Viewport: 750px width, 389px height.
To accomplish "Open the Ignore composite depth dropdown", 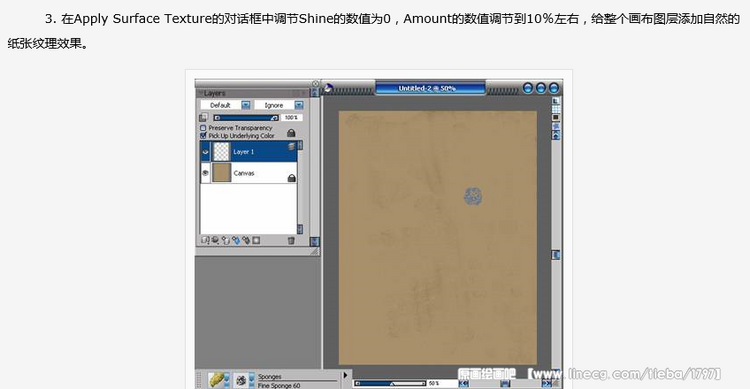I will (x=299, y=105).
